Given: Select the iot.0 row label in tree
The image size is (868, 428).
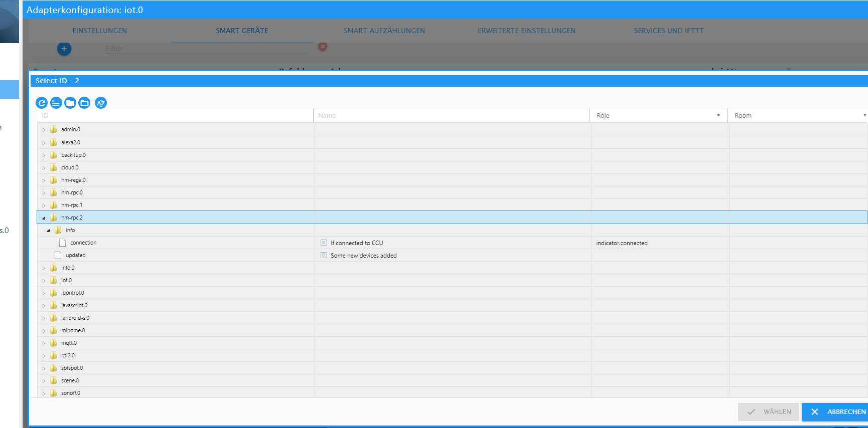Looking at the screenshot, I should coord(66,280).
